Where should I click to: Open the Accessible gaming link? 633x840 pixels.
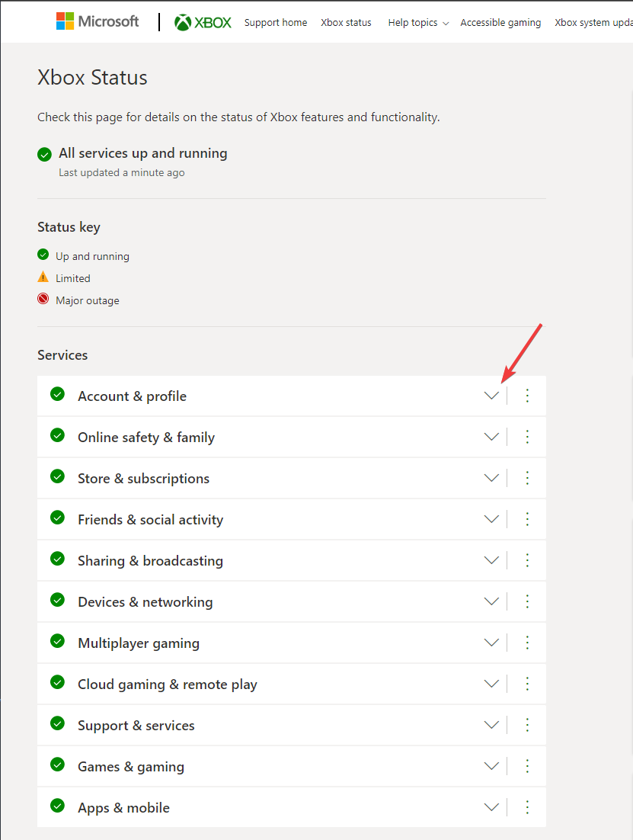coord(500,23)
